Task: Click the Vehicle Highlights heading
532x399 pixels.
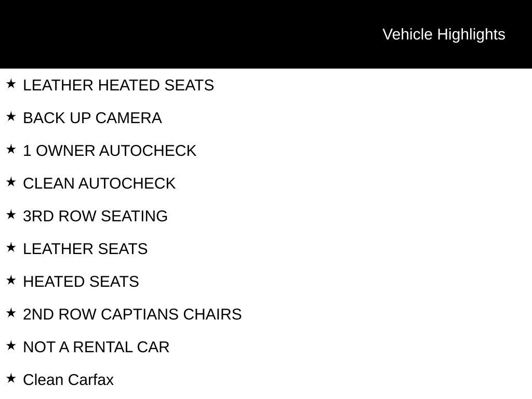Action: (x=444, y=34)
